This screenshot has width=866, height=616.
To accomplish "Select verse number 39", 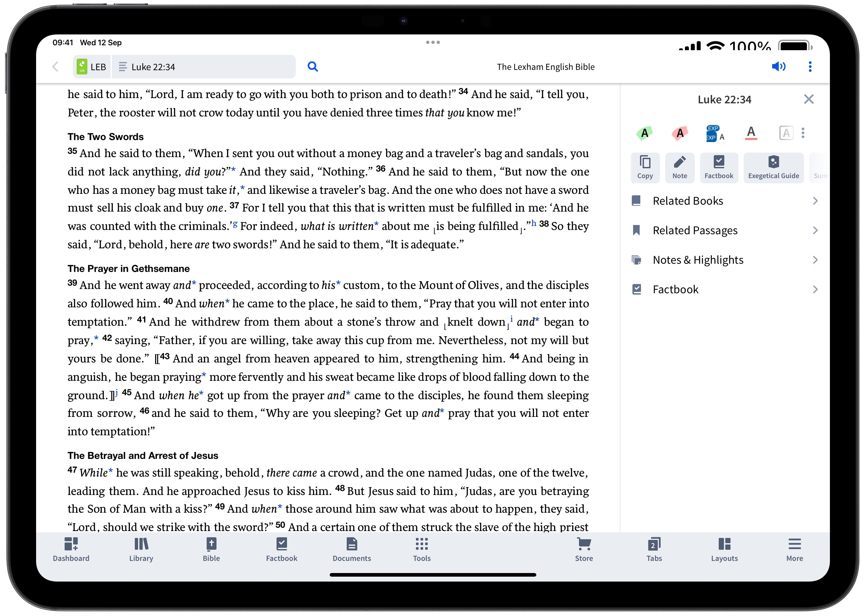I will pyautogui.click(x=72, y=283).
